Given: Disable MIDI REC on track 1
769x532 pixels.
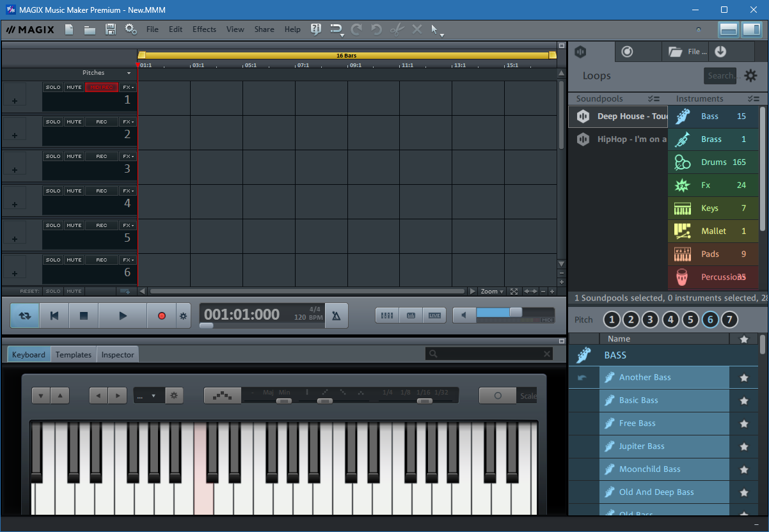Looking at the screenshot, I should point(102,87).
